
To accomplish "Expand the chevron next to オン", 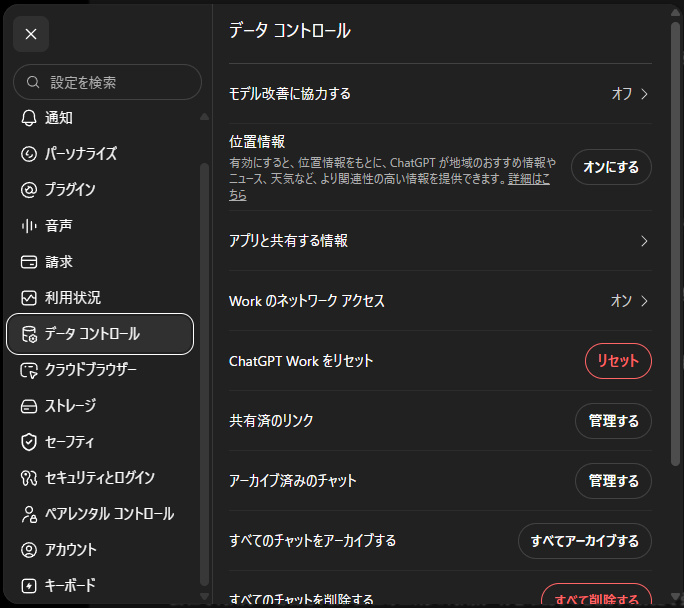I will 644,301.
